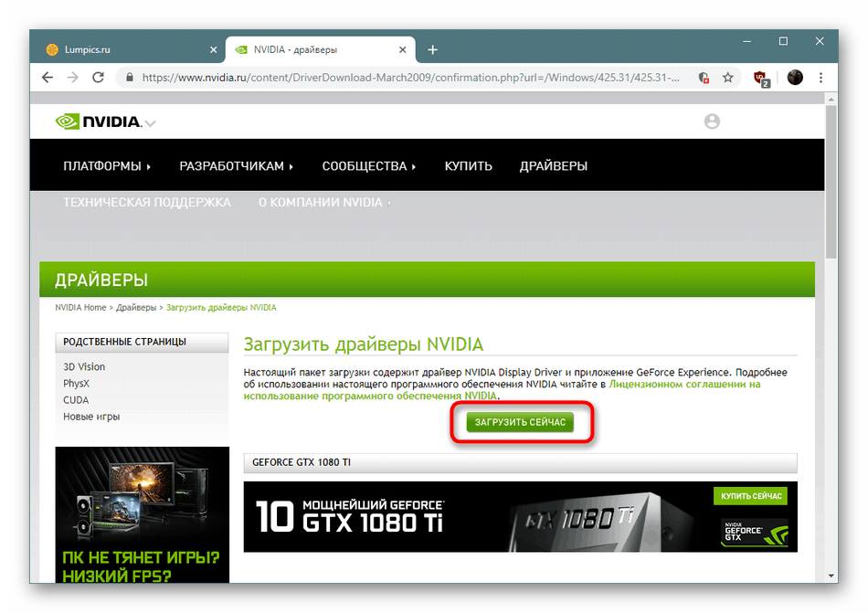Open the Драйверы breadcrumb link
The width and height of the screenshot is (868, 613).
coord(136,308)
